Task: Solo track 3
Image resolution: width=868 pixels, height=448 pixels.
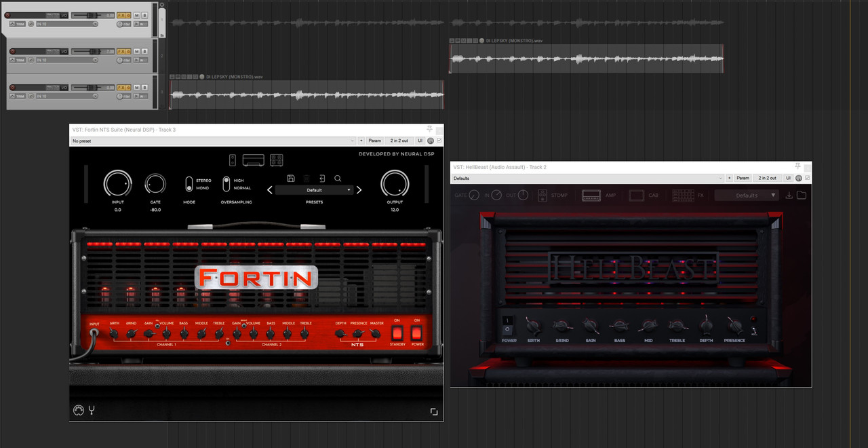Action: tap(144, 88)
